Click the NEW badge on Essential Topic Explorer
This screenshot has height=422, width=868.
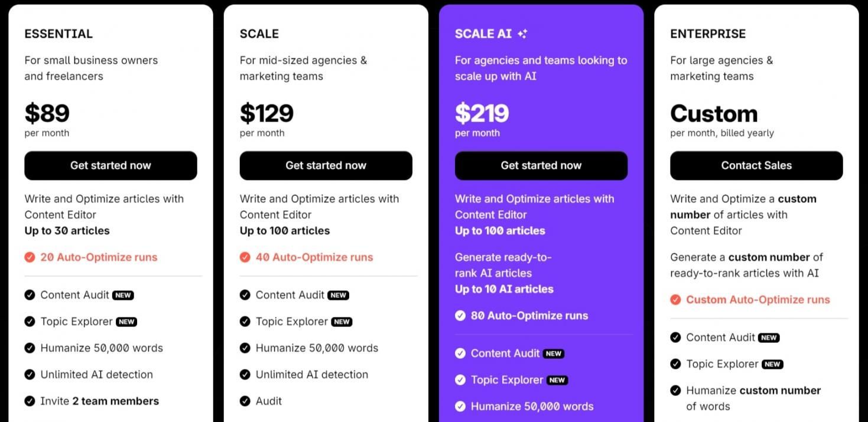tap(126, 322)
